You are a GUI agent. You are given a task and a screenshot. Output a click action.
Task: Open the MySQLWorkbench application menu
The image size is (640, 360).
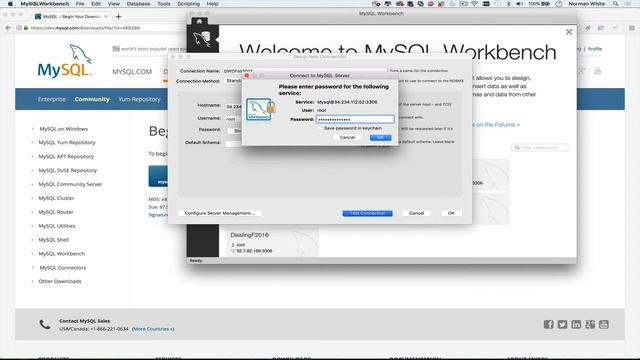coord(44,4)
